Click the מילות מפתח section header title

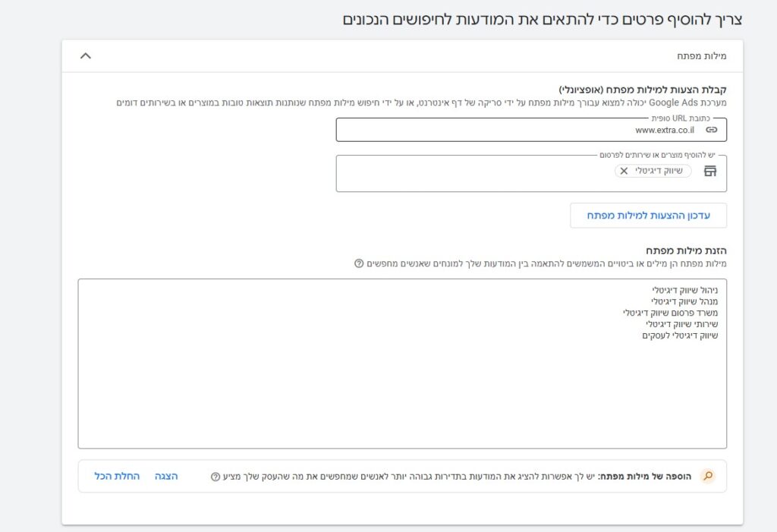pyautogui.click(x=701, y=56)
